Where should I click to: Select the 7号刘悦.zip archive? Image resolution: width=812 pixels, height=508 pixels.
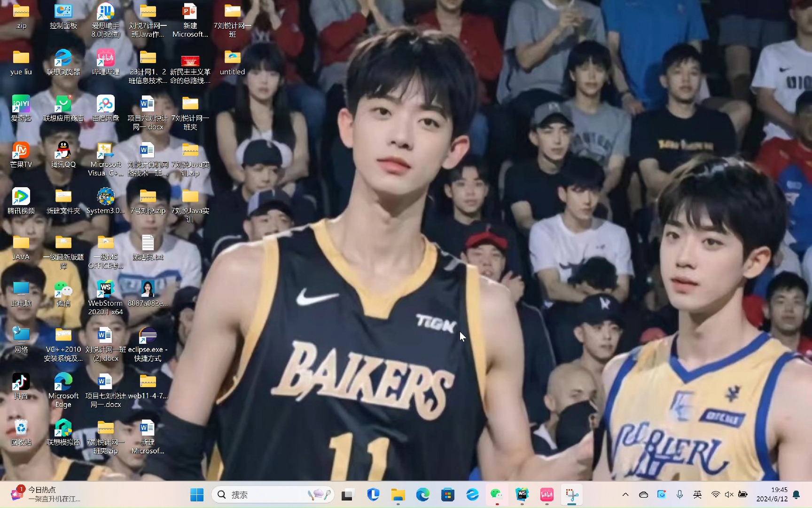(x=148, y=201)
